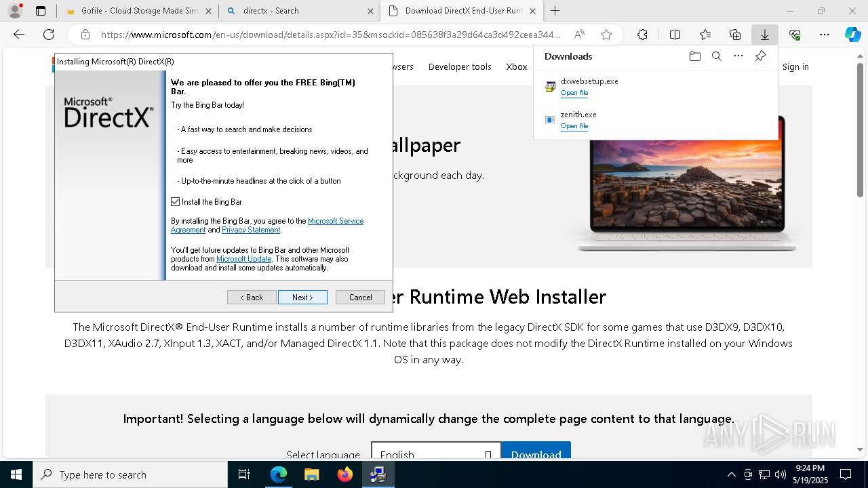Open Developer tools menu on Microsoft page
The width and height of the screenshot is (868, 488).
coord(460,66)
